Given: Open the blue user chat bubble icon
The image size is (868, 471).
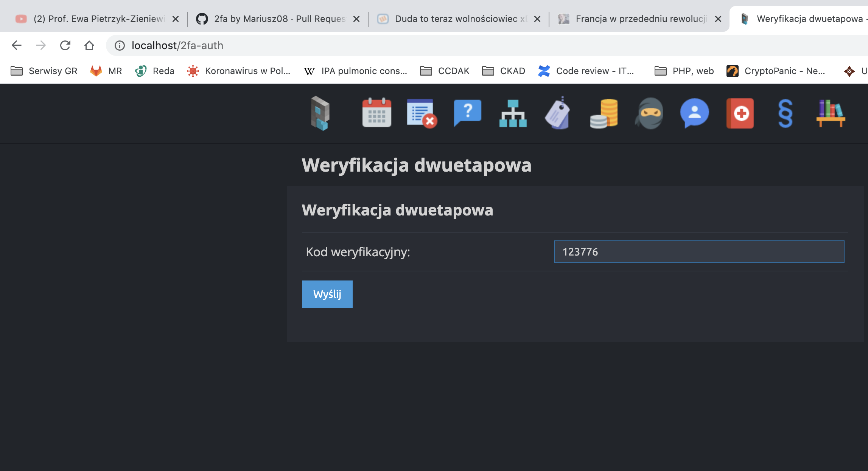Looking at the screenshot, I should tap(694, 113).
